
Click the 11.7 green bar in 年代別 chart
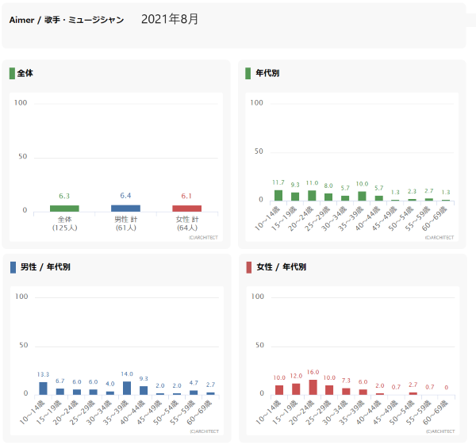[278, 195]
